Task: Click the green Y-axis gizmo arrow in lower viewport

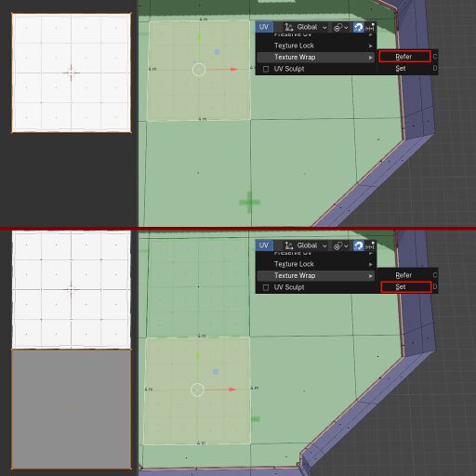Action: [198, 355]
